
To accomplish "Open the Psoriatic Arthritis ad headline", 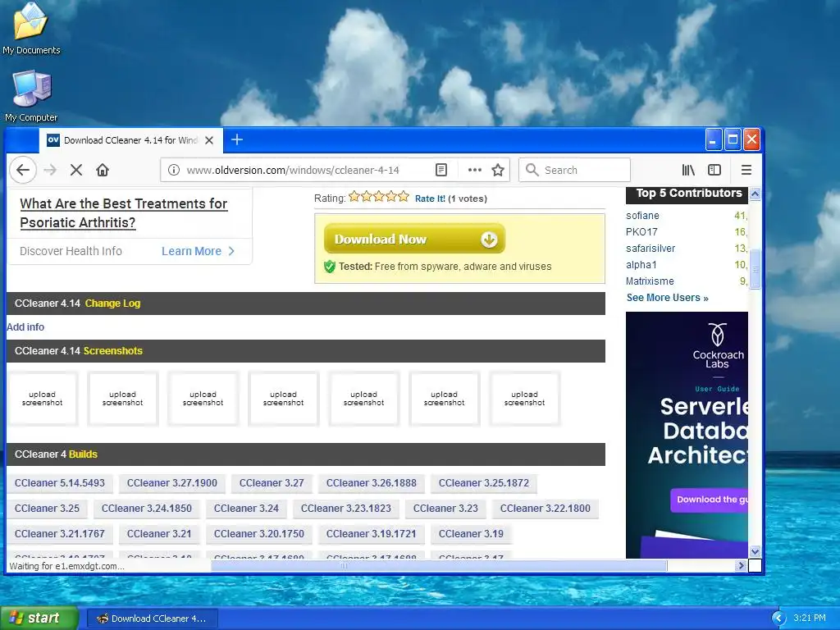I will 124,212.
